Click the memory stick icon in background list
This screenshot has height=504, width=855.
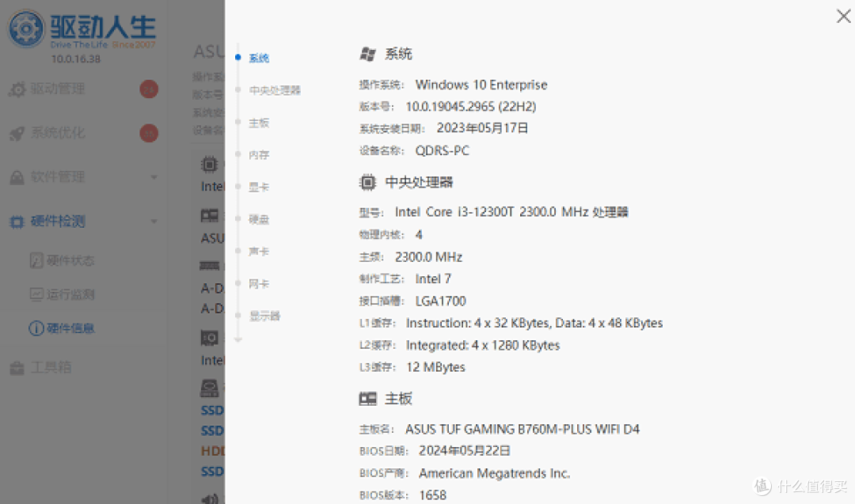209,267
